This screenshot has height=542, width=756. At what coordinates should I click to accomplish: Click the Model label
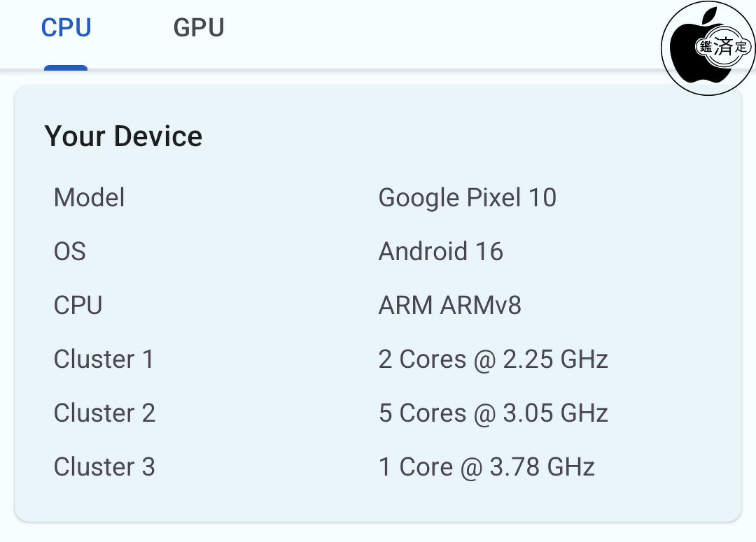pos(89,198)
